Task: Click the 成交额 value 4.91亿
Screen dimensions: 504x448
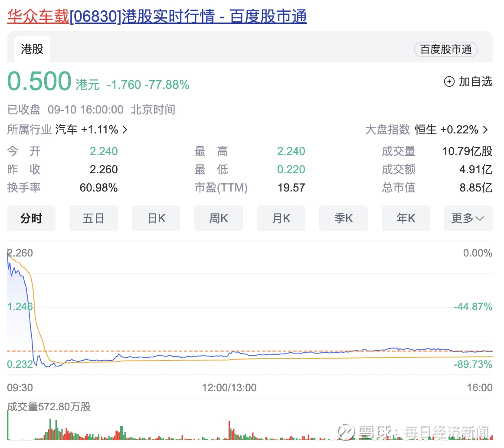Action: click(476, 169)
